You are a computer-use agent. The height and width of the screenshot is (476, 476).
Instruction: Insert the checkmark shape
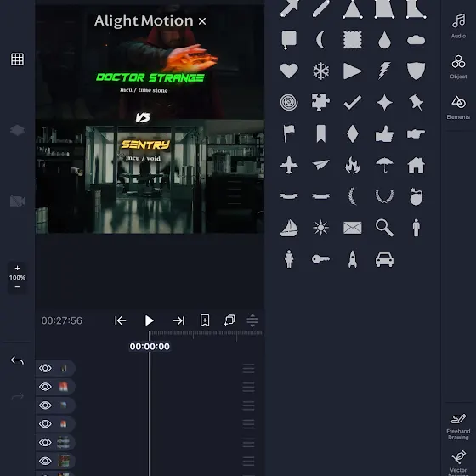click(353, 102)
